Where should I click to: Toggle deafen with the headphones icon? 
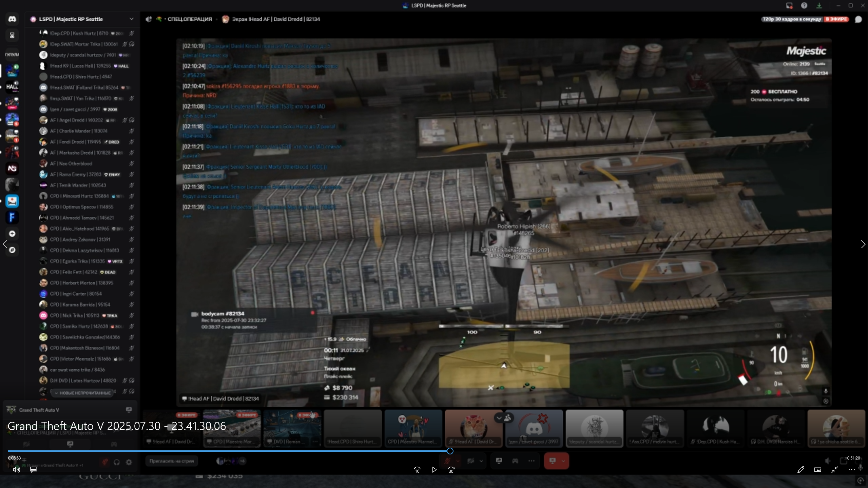click(117, 462)
